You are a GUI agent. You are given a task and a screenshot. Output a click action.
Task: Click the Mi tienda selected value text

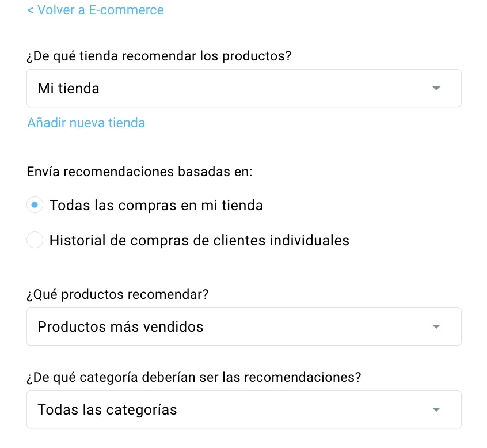pos(69,88)
